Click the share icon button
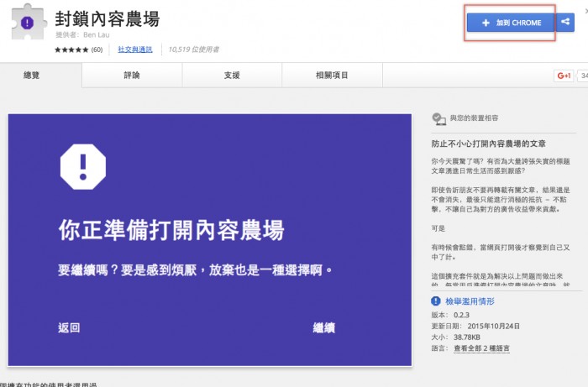Viewport: 588px width, 387px height. pos(565,23)
